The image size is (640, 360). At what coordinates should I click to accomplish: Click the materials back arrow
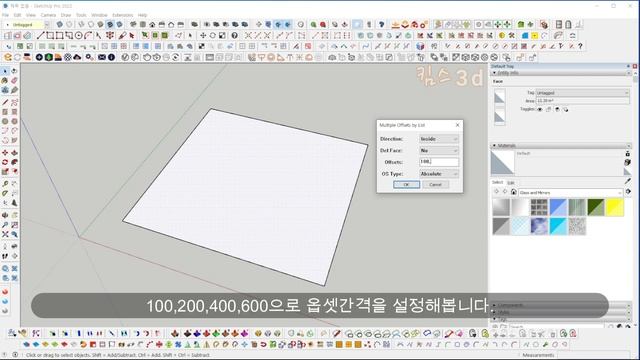click(x=497, y=192)
